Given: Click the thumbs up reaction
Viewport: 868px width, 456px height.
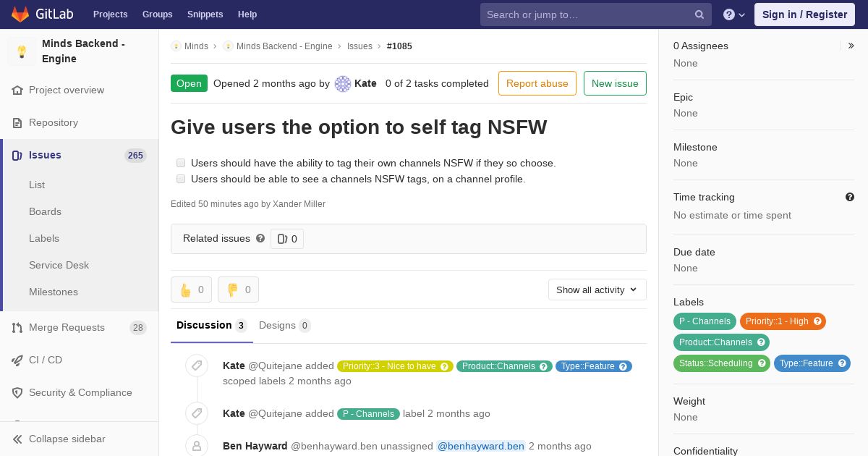Looking at the screenshot, I should pyautogui.click(x=191, y=290).
